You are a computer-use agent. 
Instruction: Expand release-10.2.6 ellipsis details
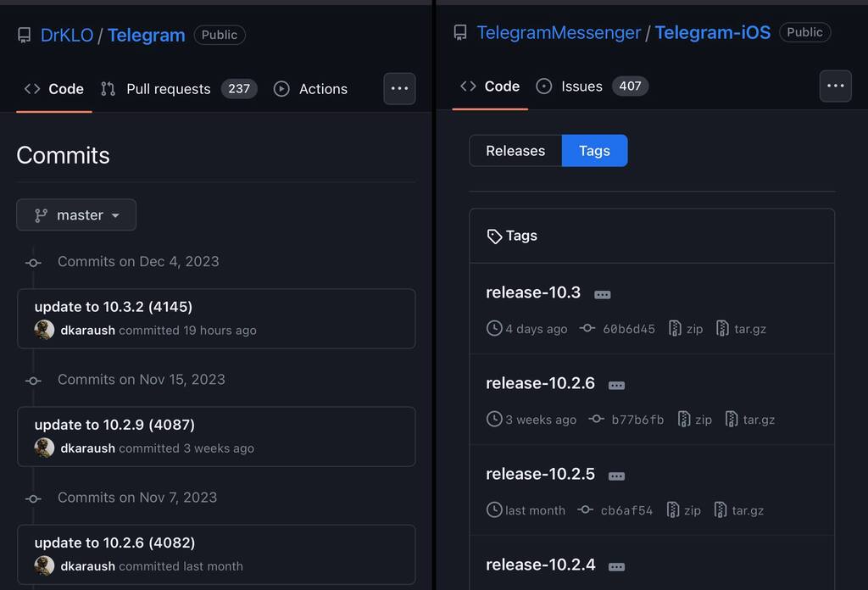tap(617, 385)
